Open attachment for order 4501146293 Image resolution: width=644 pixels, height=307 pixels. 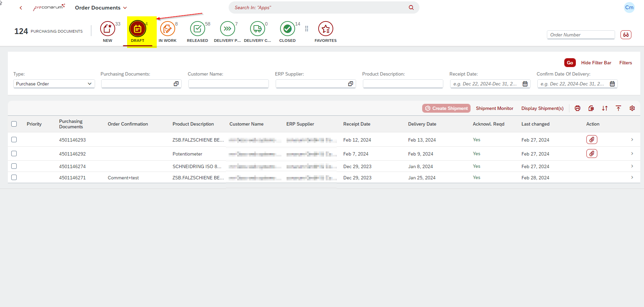tap(592, 140)
